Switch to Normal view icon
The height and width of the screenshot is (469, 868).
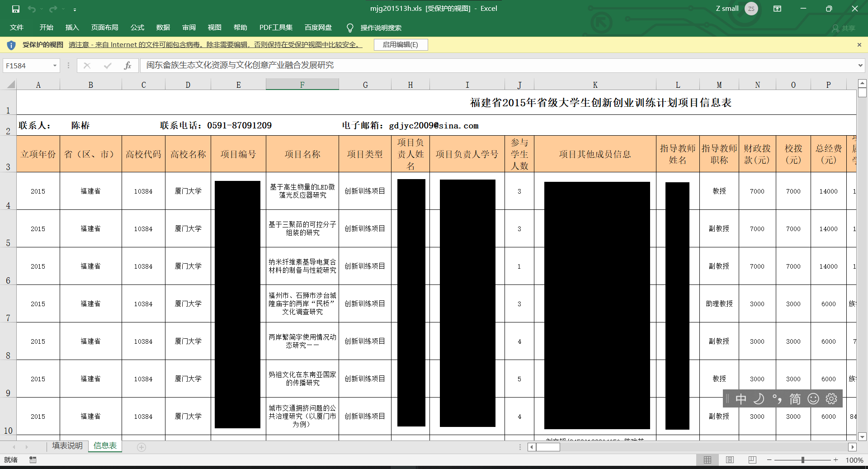708,460
